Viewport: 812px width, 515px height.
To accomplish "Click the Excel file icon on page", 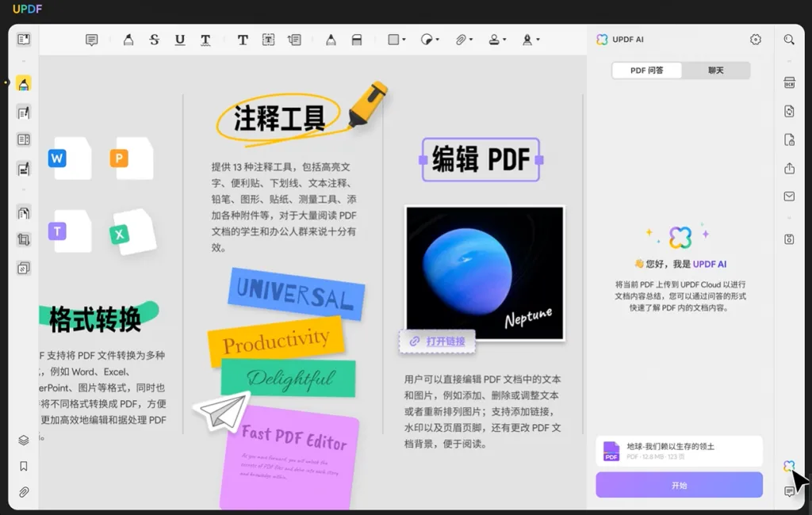I will [x=133, y=232].
